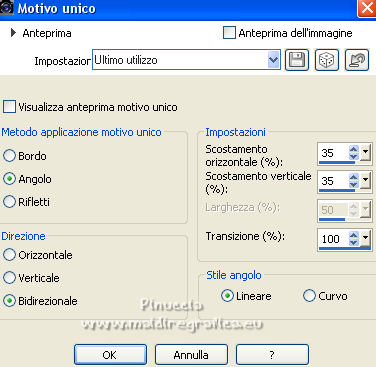Close the Motivo unico dialog

[367, 8]
